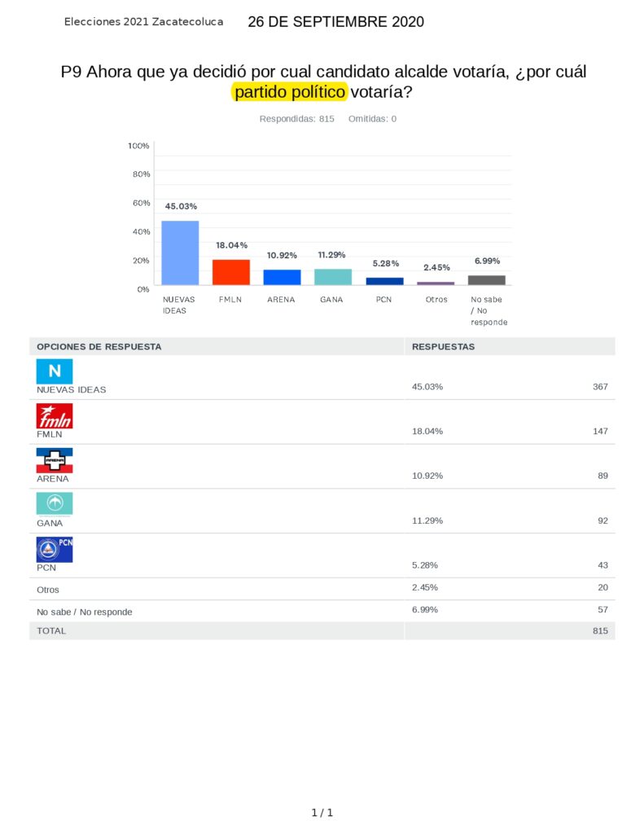This screenshot has height=834, width=644.
Task: Click the OPCIONES DE RESPUESTA column header
Action: (99, 347)
